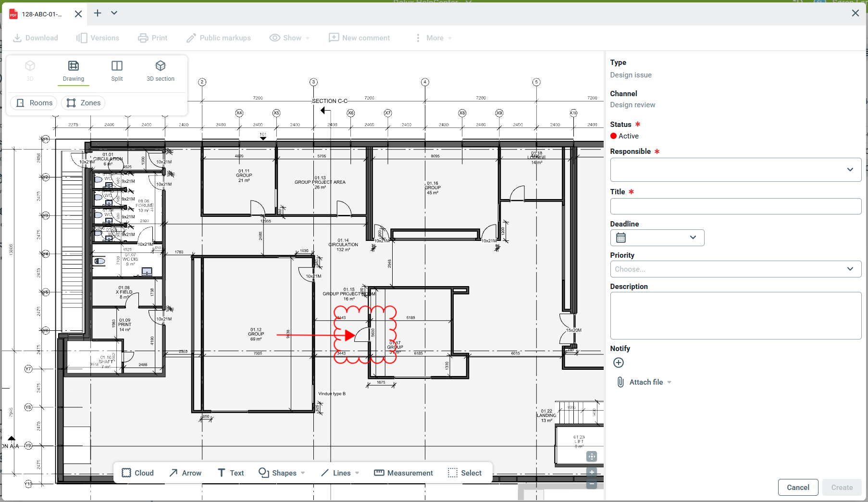
Task: Switch to Split view mode
Action: 117,71
